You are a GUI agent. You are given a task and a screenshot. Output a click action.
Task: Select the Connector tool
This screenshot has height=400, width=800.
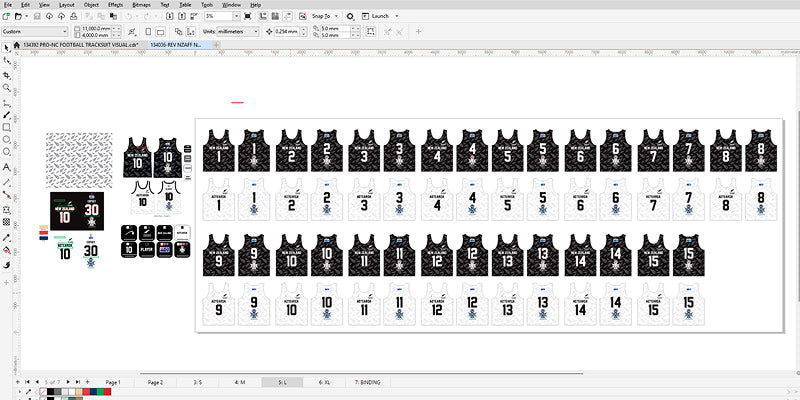tap(7, 194)
